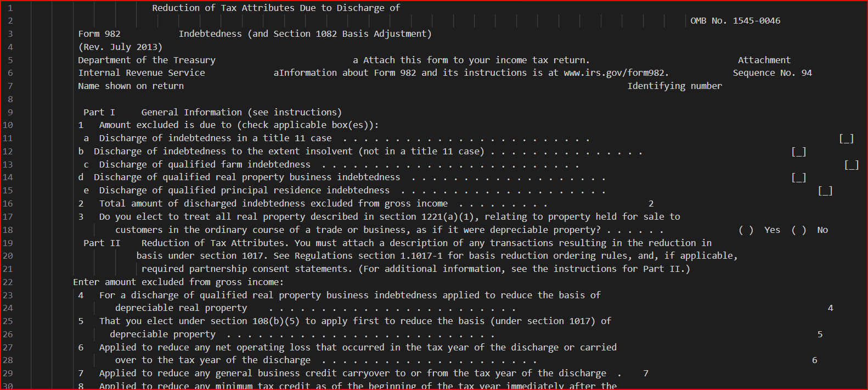Screen dimensions: 868x390
Task: Click the www.irs.gov/form982 URL
Action: [x=616, y=73]
